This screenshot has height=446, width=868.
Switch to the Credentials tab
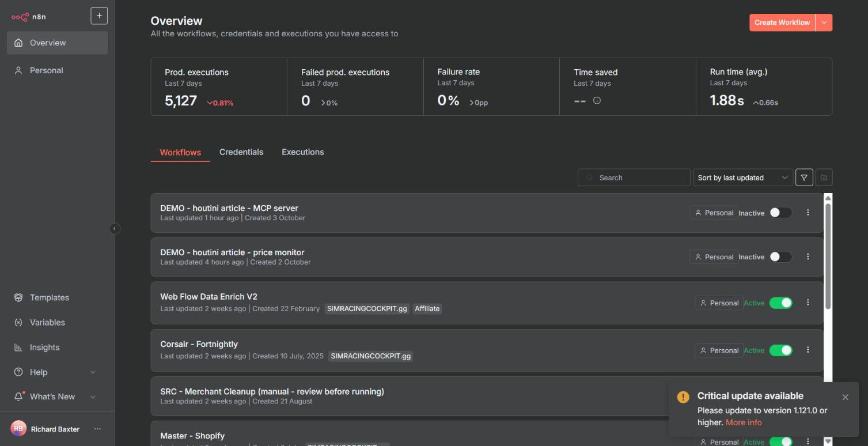tap(241, 152)
